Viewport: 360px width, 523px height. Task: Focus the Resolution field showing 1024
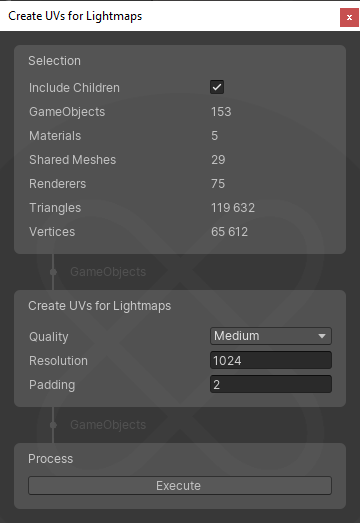[x=271, y=360]
